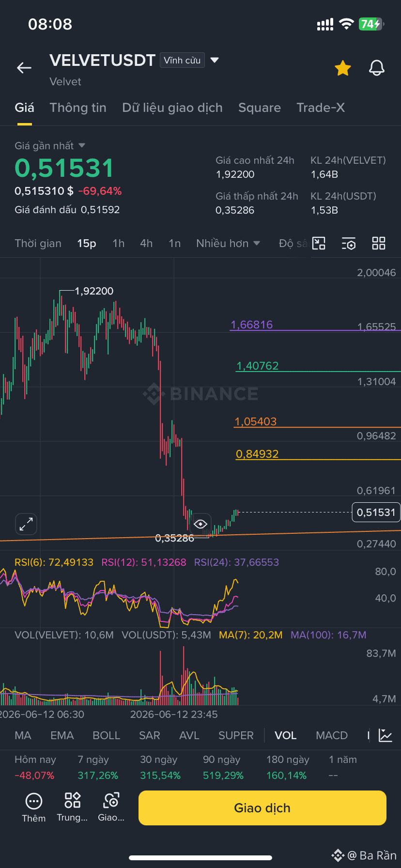
Task: Select the 15p timeframe
Action: tap(87, 243)
